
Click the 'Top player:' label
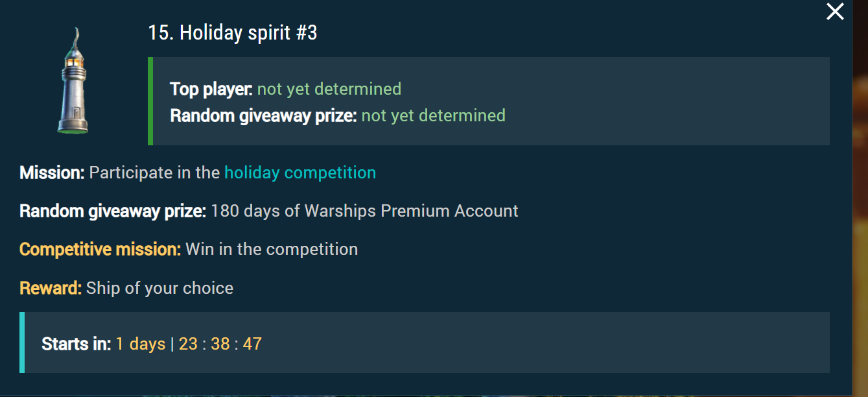point(211,89)
